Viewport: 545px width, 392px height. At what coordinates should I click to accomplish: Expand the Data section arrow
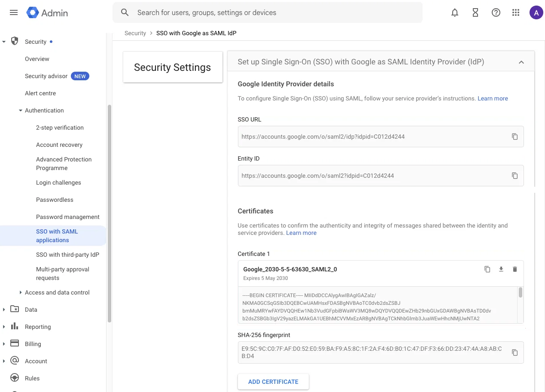tap(4, 310)
